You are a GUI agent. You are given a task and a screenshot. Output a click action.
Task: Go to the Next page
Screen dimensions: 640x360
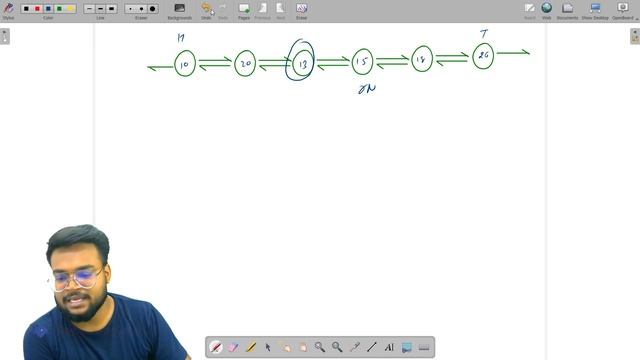pos(280,11)
